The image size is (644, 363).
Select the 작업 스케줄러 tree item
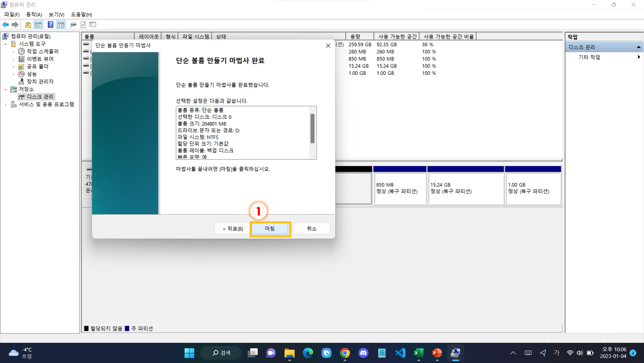[x=42, y=51]
